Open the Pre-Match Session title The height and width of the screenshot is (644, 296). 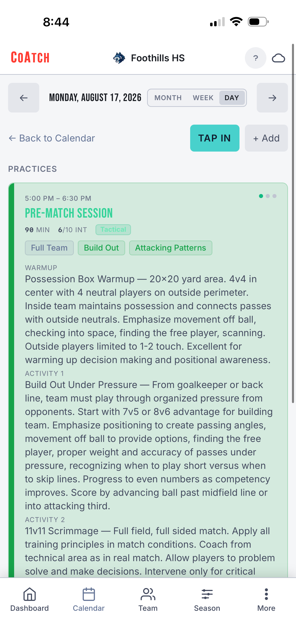(69, 213)
